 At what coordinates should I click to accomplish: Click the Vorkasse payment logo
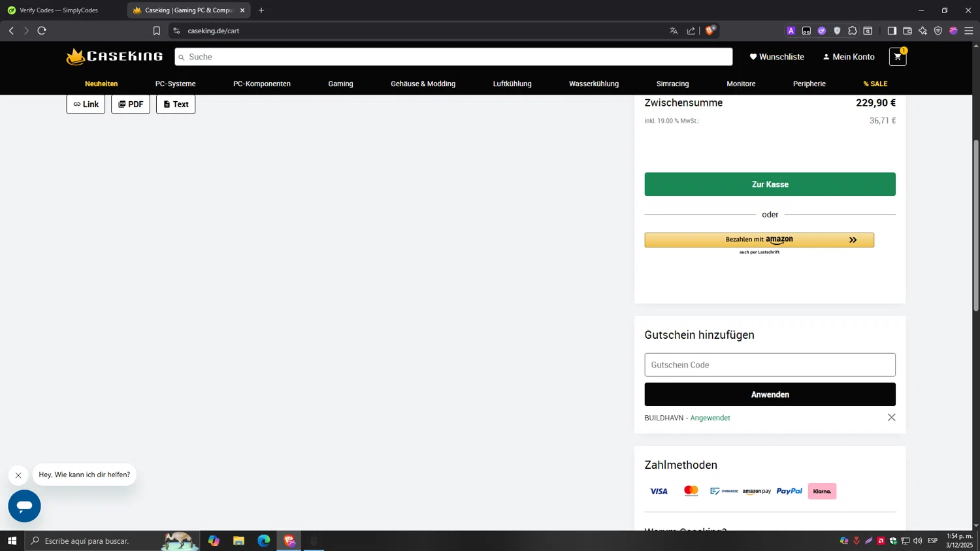[x=724, y=491]
